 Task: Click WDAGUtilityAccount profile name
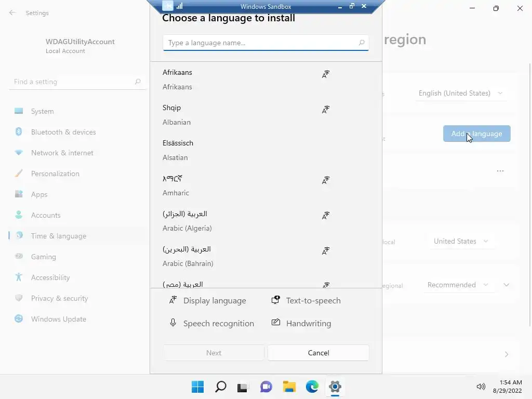[80, 42]
